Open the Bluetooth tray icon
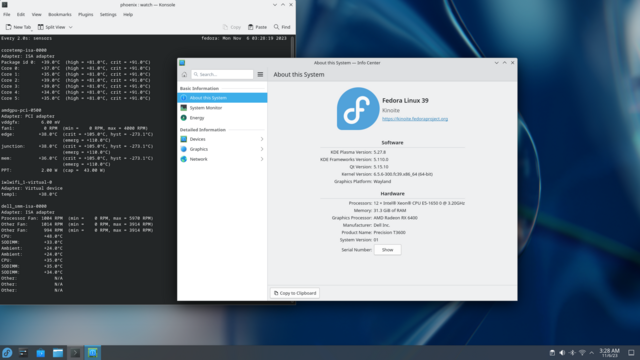 click(x=572, y=353)
